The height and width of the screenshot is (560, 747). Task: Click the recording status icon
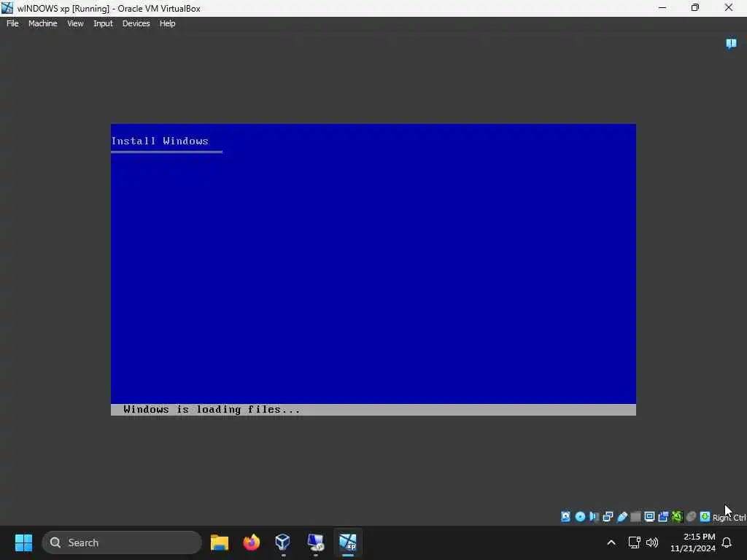coord(663,517)
